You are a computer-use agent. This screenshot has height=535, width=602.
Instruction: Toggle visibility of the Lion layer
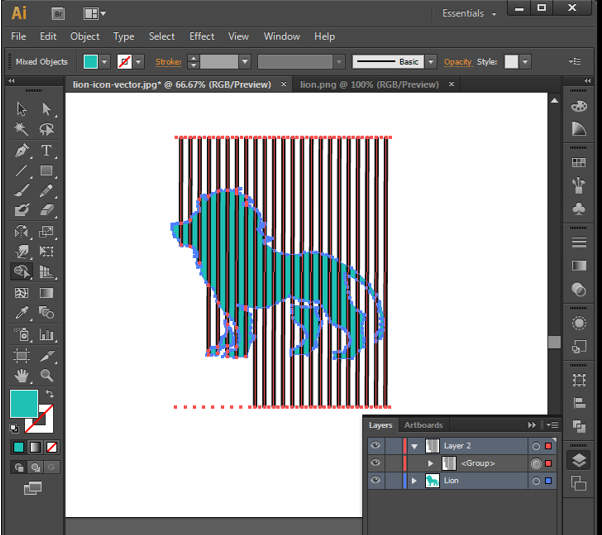(376, 481)
